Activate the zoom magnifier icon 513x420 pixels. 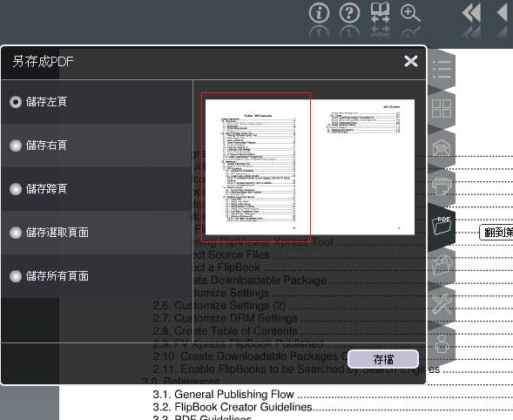pyautogui.click(x=410, y=13)
